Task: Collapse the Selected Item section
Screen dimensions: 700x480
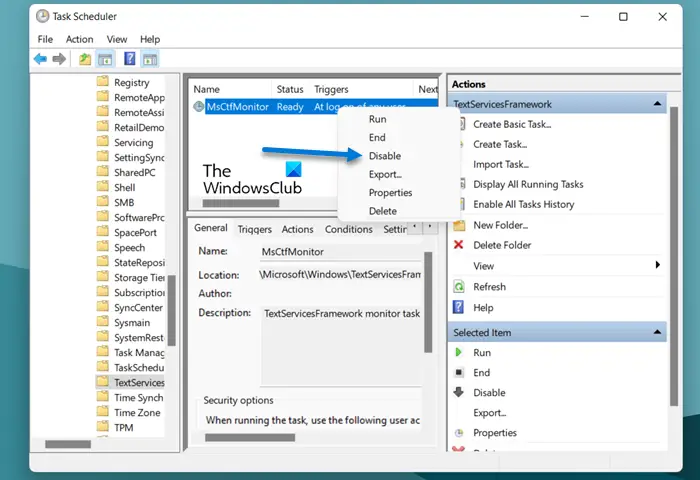Action: 657,332
